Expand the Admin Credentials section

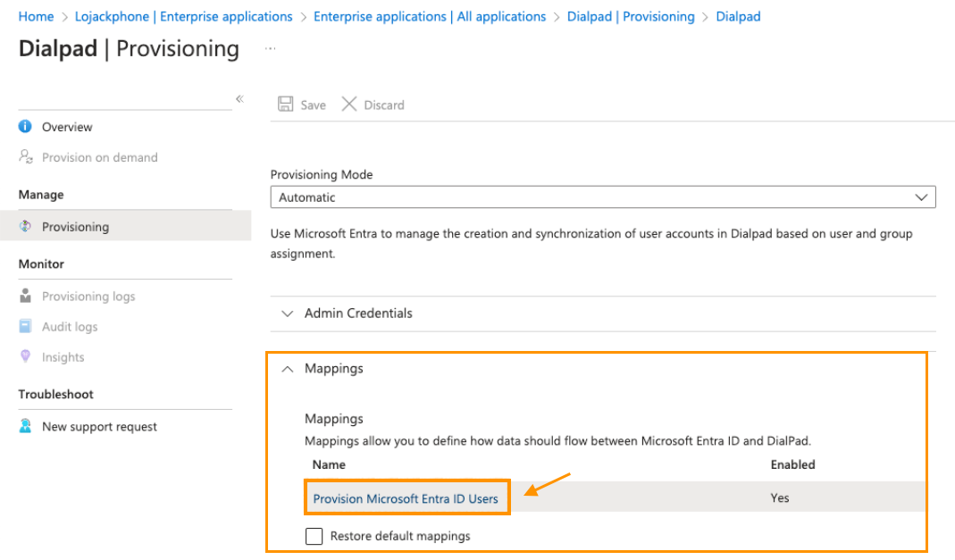click(x=288, y=313)
